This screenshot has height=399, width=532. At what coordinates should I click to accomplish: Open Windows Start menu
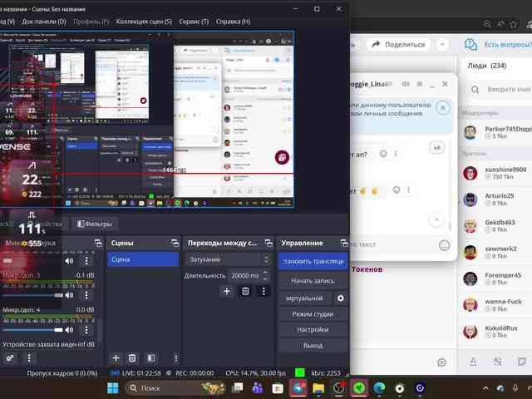[113, 388]
